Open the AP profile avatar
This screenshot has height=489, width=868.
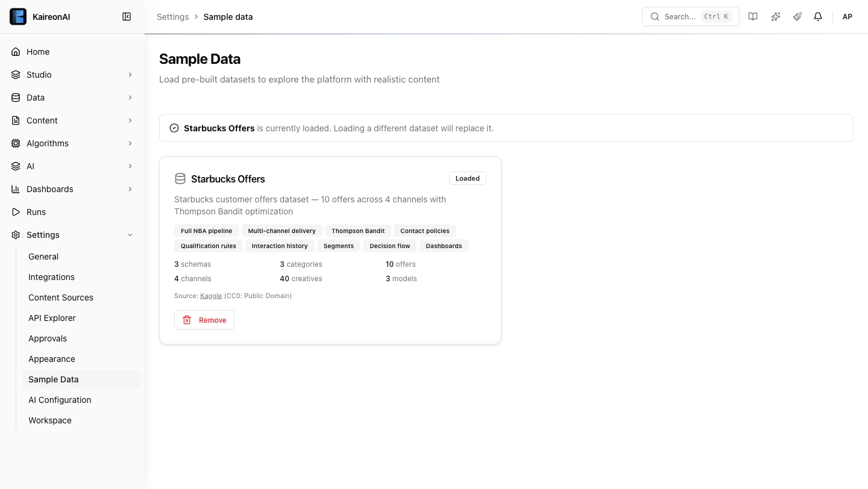[848, 16]
